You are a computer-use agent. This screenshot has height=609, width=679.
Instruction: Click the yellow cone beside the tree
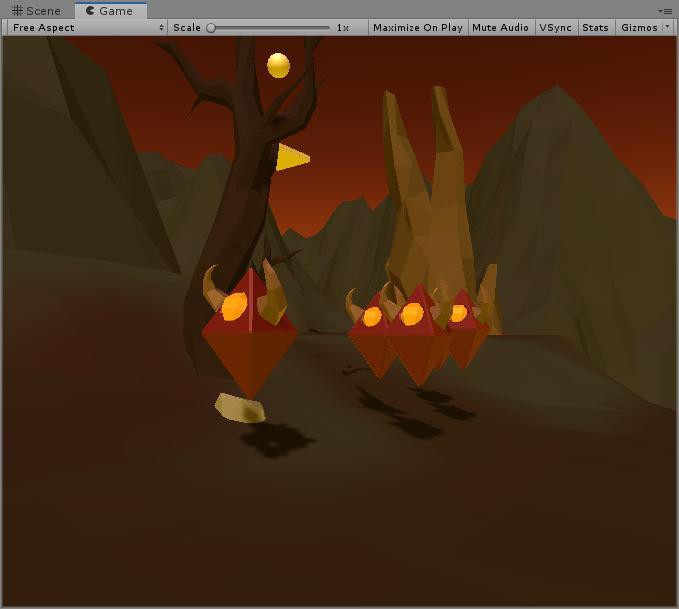click(x=292, y=158)
